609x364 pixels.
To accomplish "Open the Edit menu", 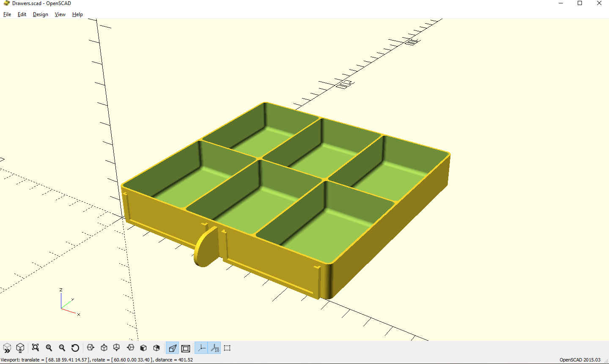I will coord(22,14).
